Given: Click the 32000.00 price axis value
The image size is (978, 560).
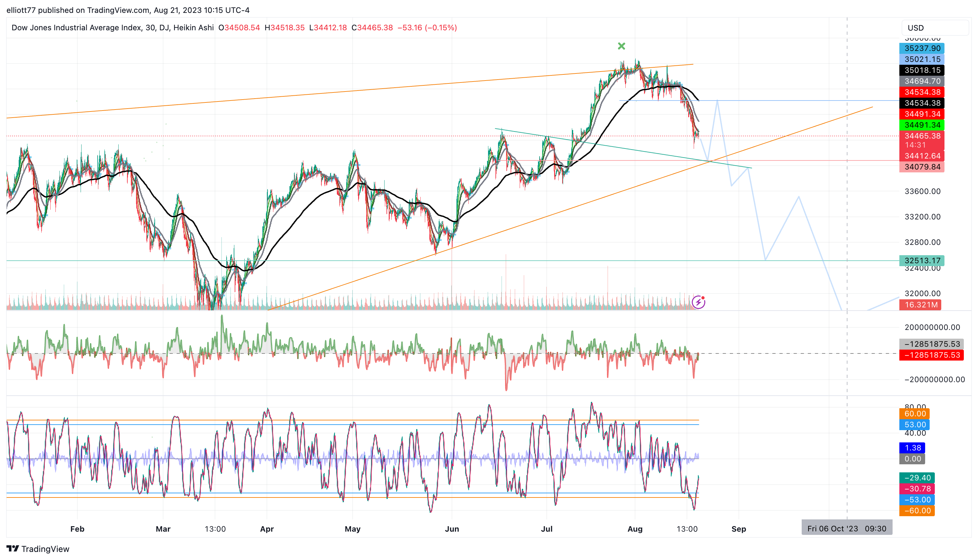Looking at the screenshot, I should (x=922, y=294).
